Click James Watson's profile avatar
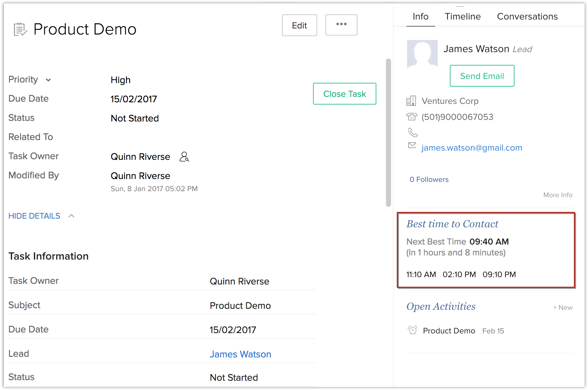Screen dimensions: 588x390 (422, 54)
